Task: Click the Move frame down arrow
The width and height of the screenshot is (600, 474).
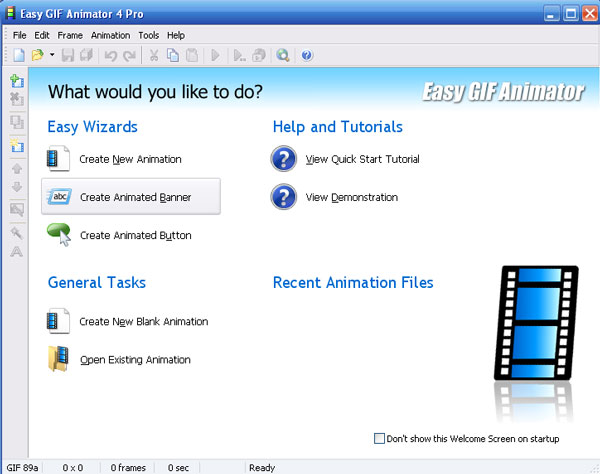Action: click(x=17, y=187)
